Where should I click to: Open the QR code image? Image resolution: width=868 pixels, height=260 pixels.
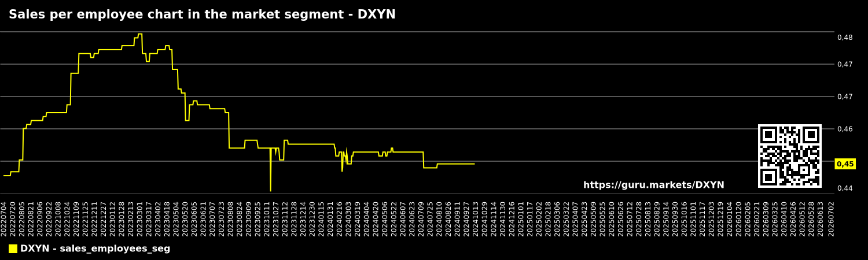pos(790,156)
